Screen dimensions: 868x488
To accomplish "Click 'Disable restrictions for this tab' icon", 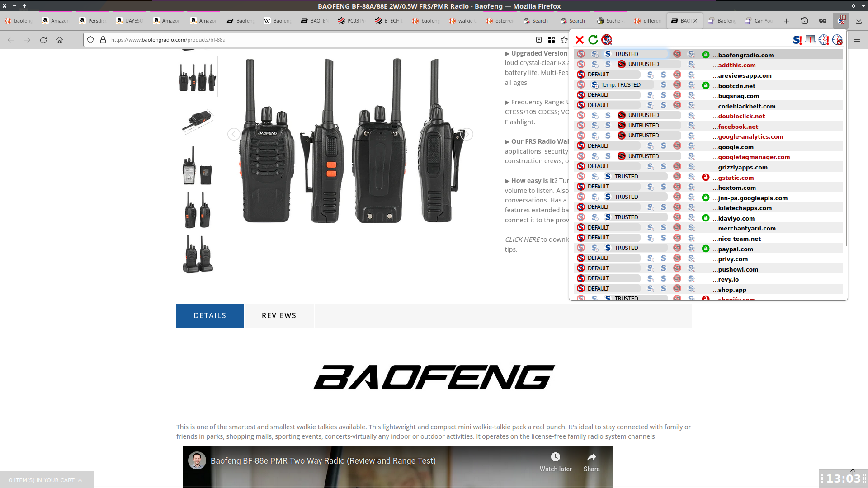I will point(810,40).
